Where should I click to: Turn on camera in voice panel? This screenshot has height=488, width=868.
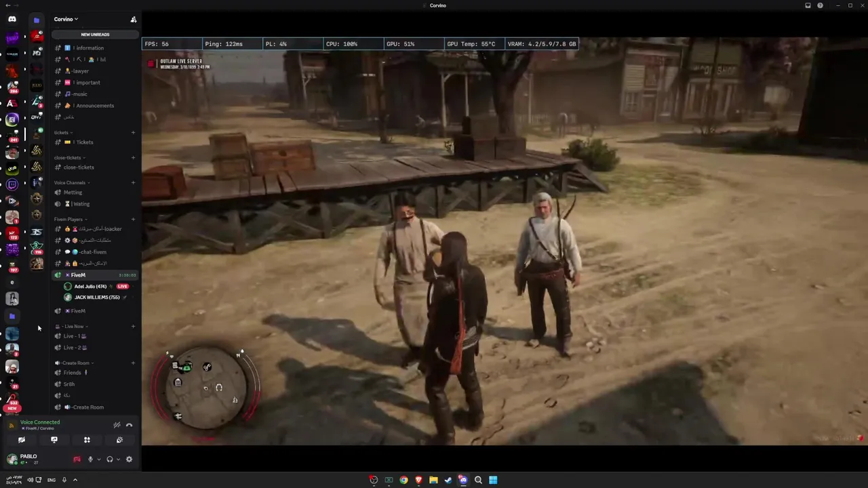[22, 441]
